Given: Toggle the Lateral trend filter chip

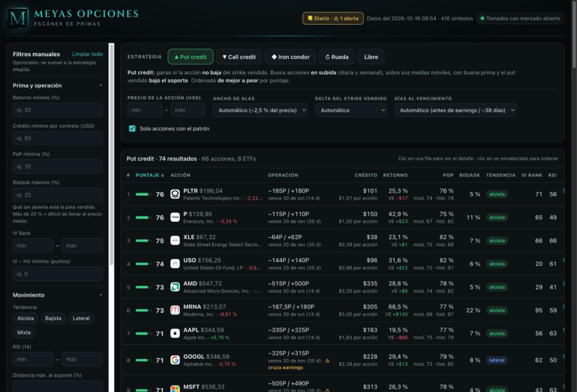Looking at the screenshot, I should click(x=81, y=318).
